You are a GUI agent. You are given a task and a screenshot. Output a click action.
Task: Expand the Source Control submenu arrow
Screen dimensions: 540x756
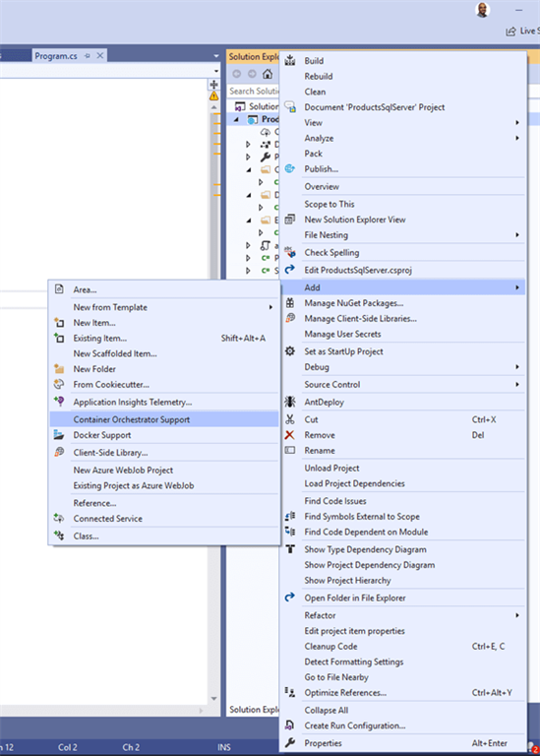[x=517, y=384]
